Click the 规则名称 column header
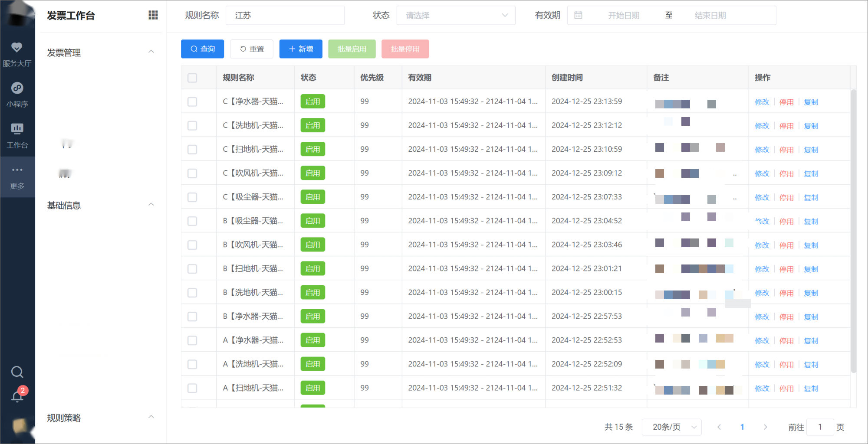The image size is (868, 444). click(x=238, y=78)
